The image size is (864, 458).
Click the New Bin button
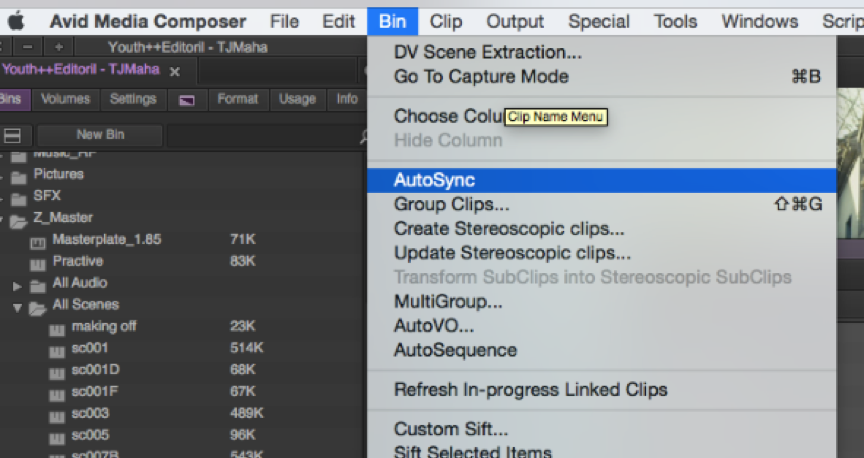pos(103,135)
